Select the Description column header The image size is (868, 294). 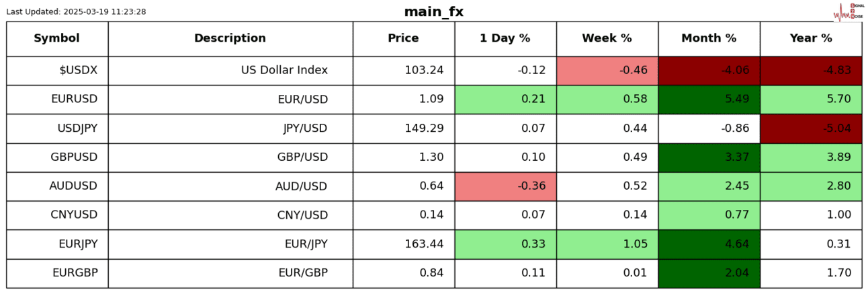click(230, 38)
